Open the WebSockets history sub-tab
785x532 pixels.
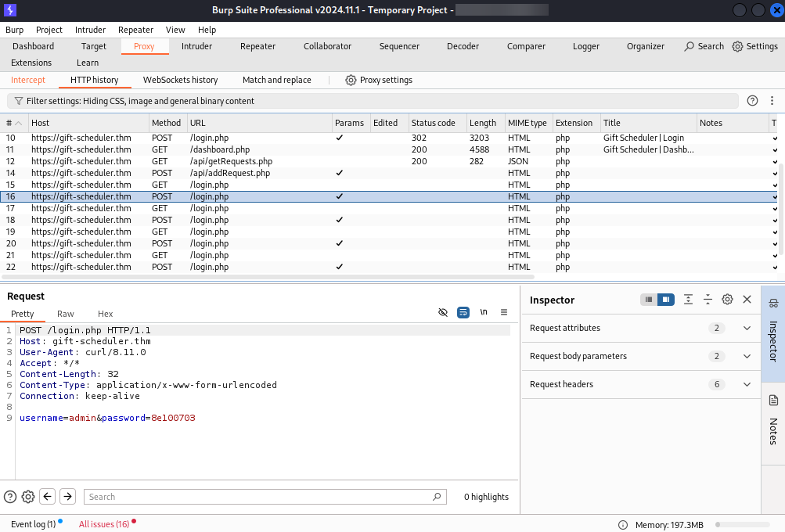click(180, 80)
